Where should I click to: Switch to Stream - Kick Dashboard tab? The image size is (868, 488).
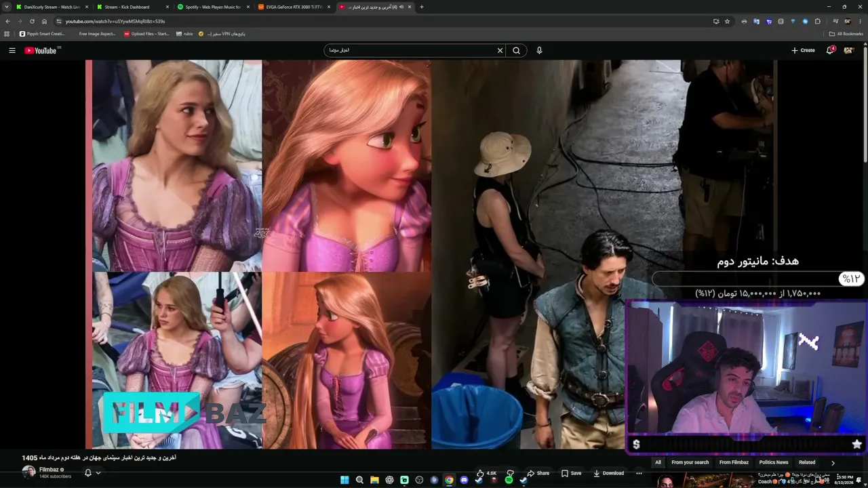pos(132,7)
